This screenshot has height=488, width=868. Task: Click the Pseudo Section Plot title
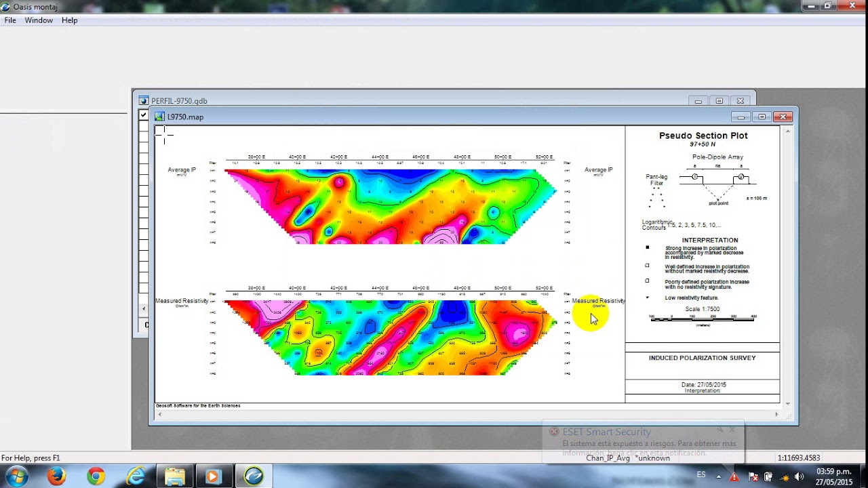coord(703,136)
